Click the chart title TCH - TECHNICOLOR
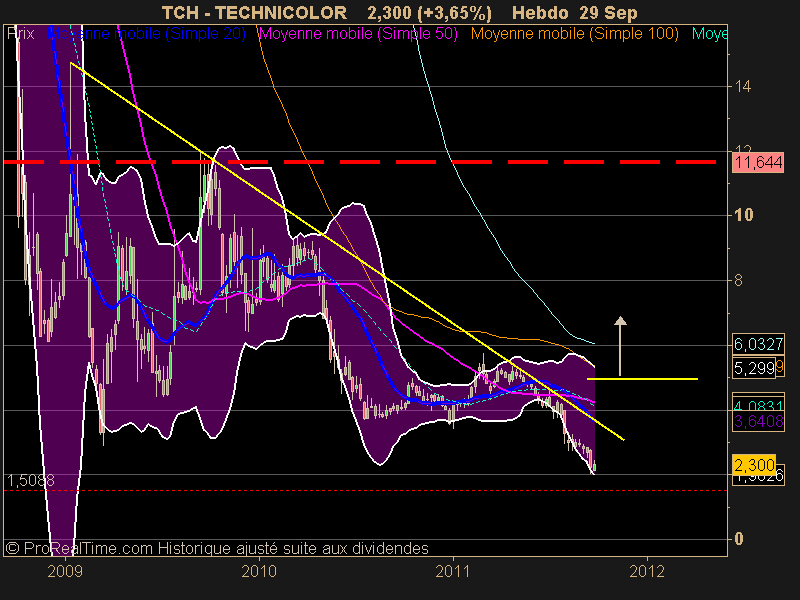 (x=254, y=12)
